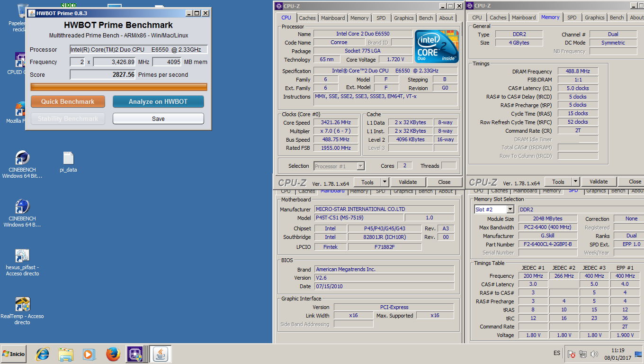
Task: Open the Tools dropdown arrow in Memory tab window
Action: pyautogui.click(x=575, y=182)
